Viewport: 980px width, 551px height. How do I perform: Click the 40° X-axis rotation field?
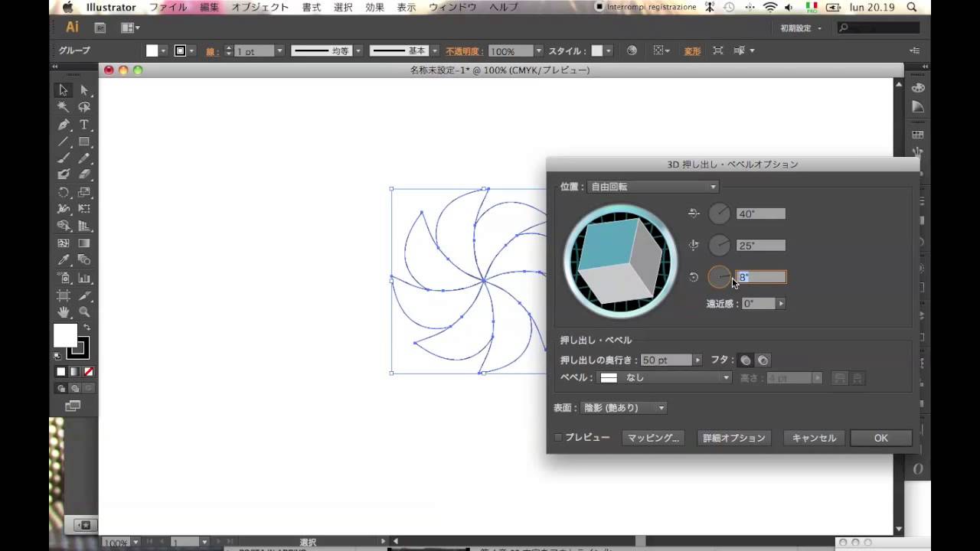[760, 214]
